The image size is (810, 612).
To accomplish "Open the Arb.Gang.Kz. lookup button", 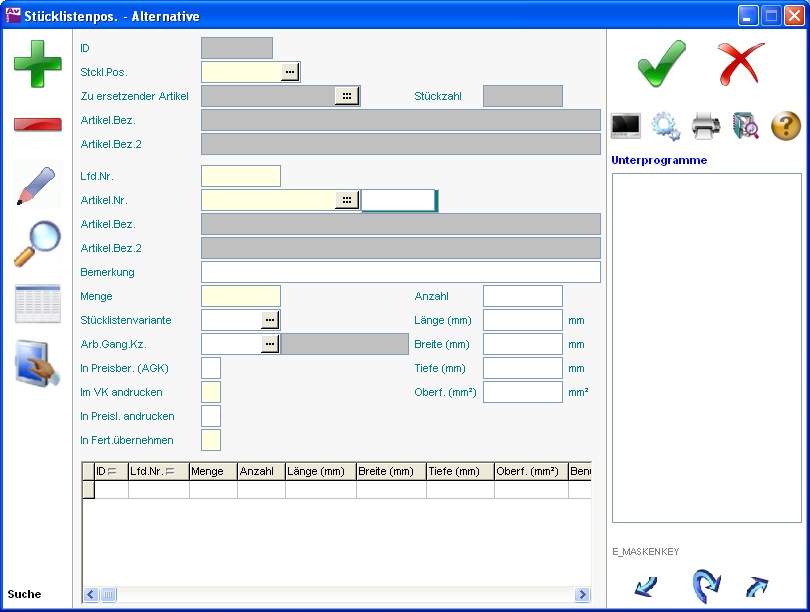I will click(x=270, y=344).
